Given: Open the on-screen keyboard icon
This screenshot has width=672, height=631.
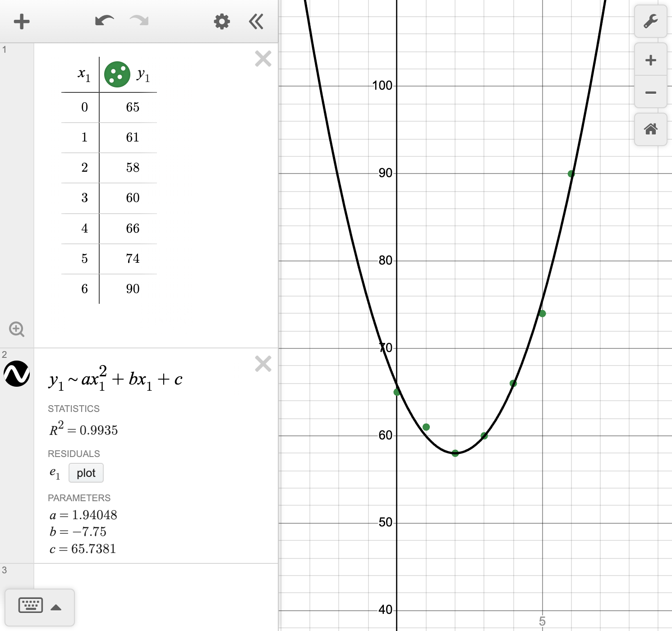Looking at the screenshot, I should coord(30,605).
